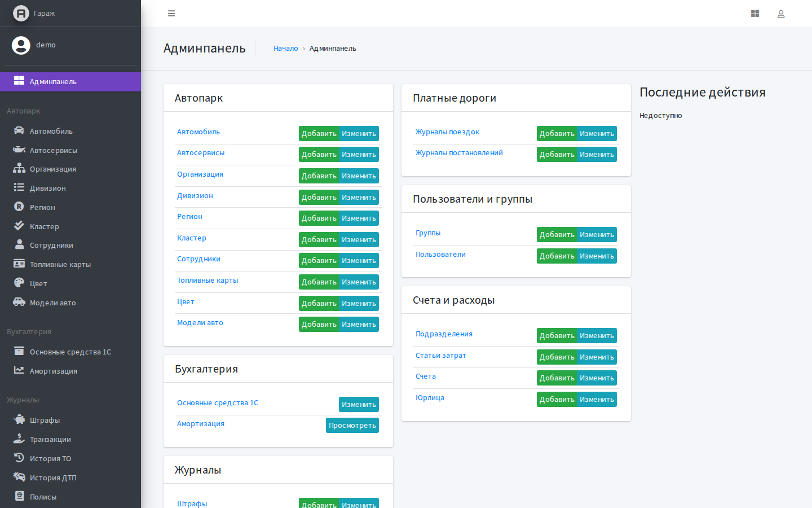Open the Подразделения link in the Счета и расходы card
The width and height of the screenshot is (812, 508).
point(444,334)
